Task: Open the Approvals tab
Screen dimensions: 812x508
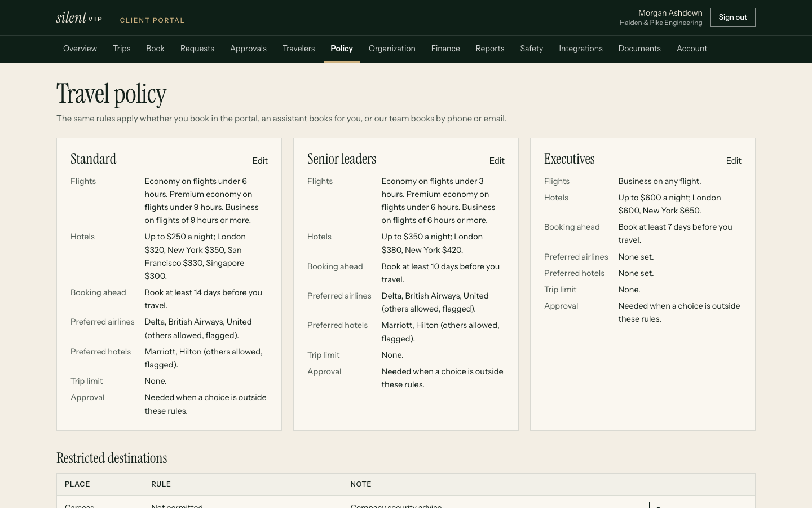Action: click(x=248, y=49)
